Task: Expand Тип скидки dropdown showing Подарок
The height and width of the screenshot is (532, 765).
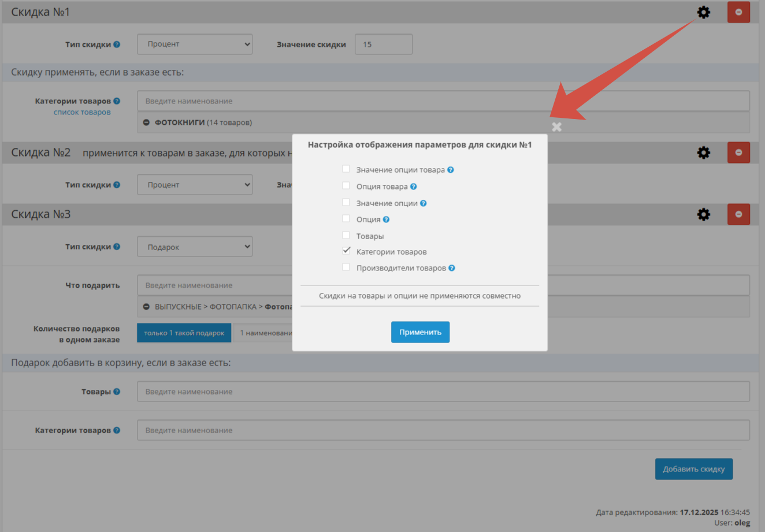Action: tap(194, 247)
